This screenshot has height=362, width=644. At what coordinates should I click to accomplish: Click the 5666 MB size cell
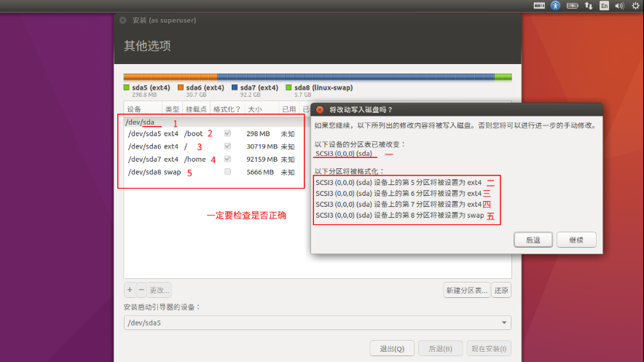pos(260,172)
